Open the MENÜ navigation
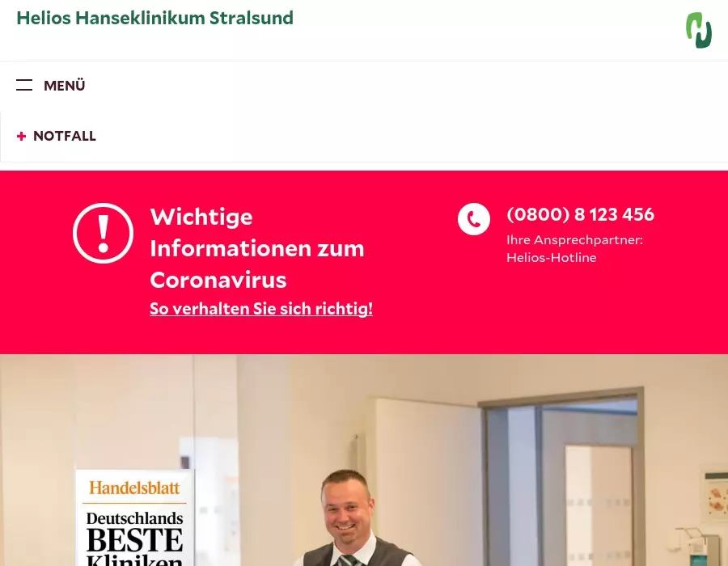The image size is (728, 566). 51,86
